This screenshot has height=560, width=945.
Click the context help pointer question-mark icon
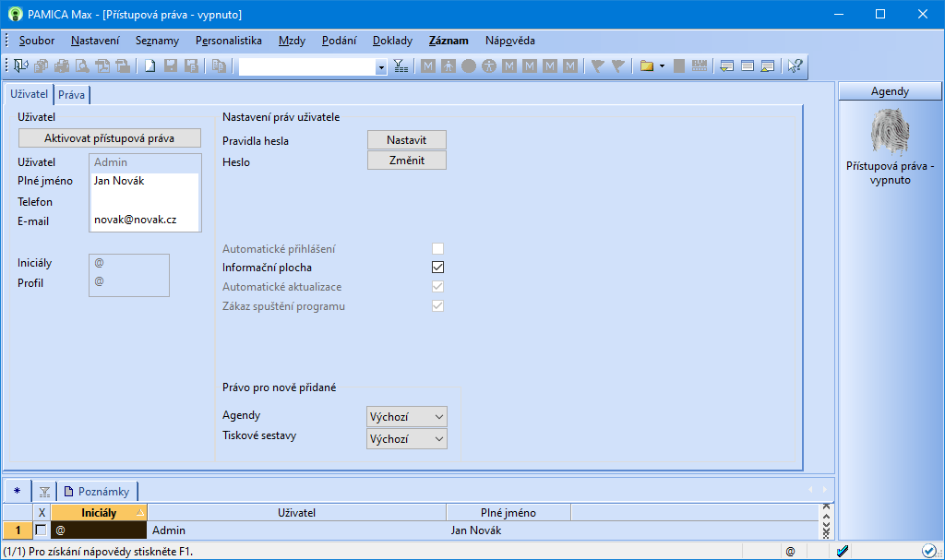pos(795,66)
